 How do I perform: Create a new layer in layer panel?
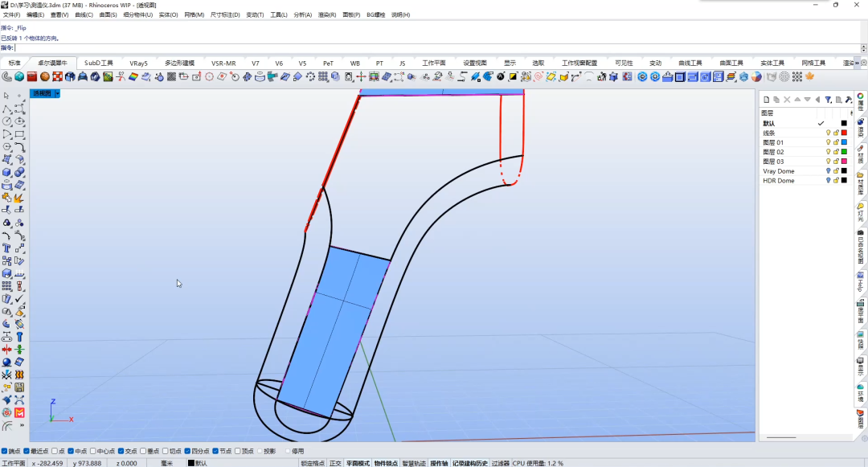tap(766, 100)
